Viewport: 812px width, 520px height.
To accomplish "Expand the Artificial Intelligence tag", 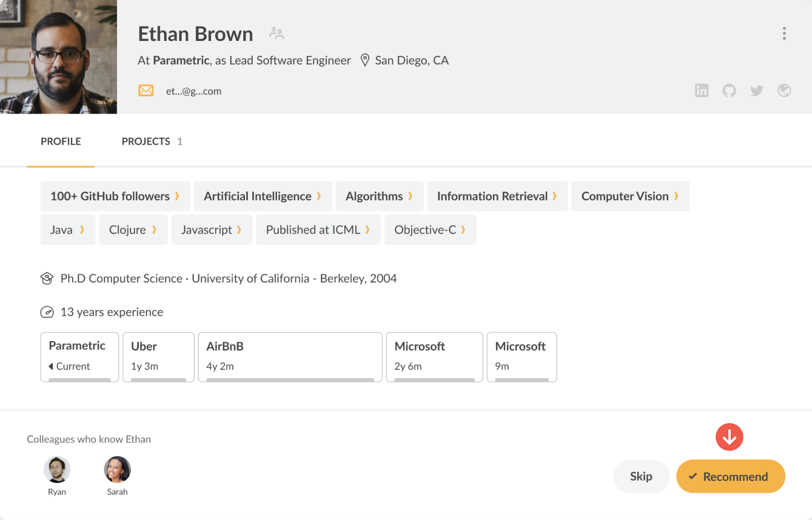I will point(262,196).
